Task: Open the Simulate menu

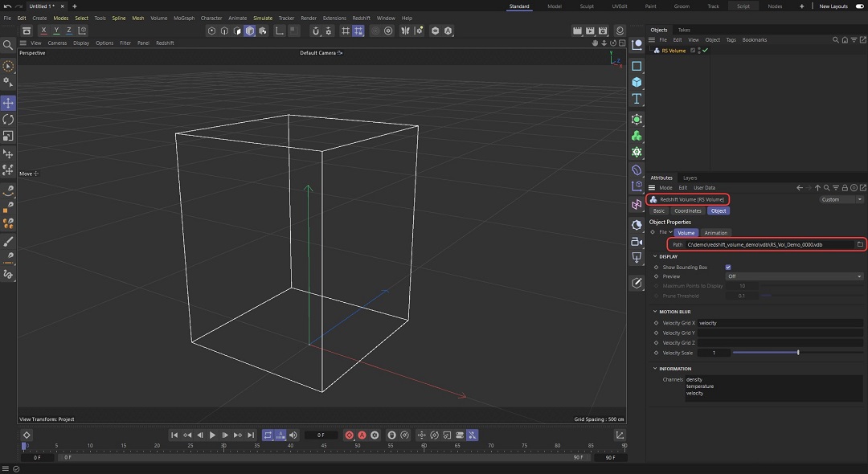Action: pyautogui.click(x=262, y=18)
